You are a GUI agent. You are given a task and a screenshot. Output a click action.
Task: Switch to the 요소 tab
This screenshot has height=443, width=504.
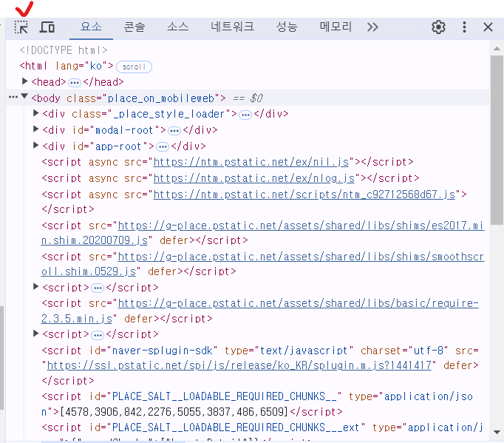coord(91,27)
